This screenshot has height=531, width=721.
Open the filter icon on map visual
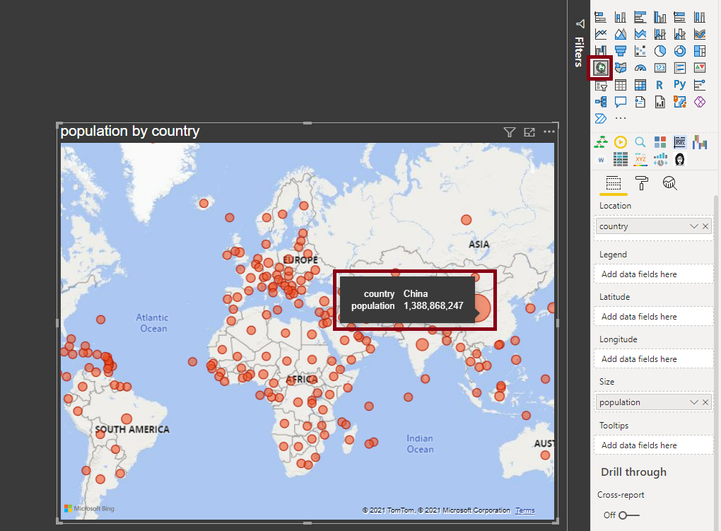pyautogui.click(x=509, y=132)
